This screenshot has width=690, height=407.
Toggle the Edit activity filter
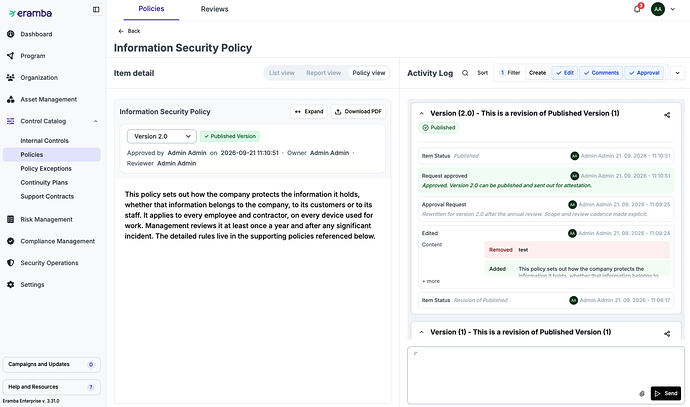[565, 73]
